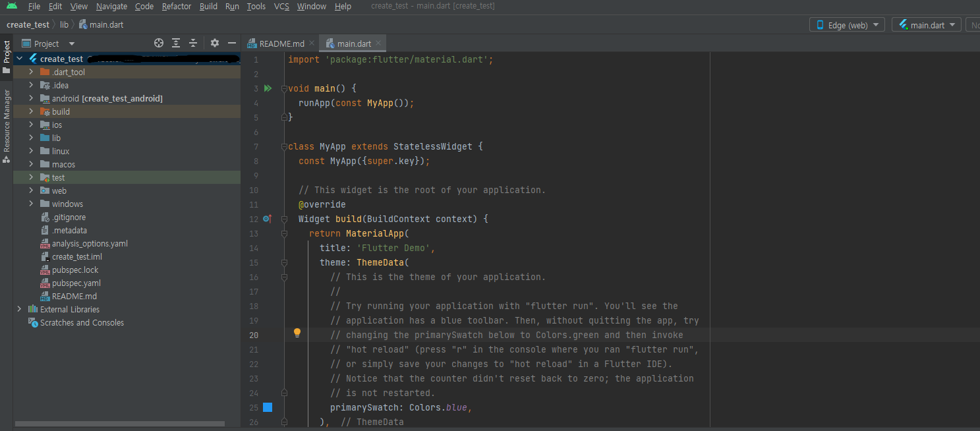The image size is (980, 431).
Task: Expand the .idea folder
Action: pos(31,85)
